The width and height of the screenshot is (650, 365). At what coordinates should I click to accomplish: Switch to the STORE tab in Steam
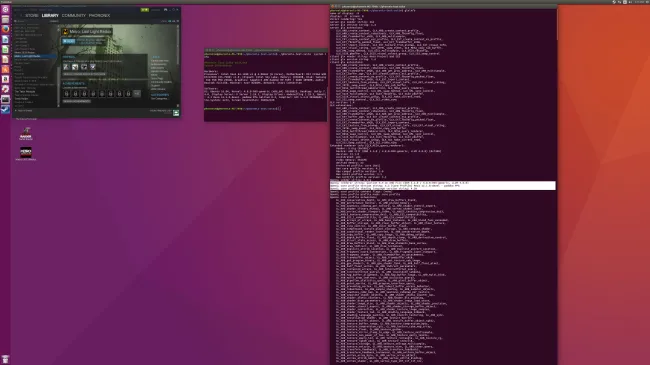(x=32, y=16)
